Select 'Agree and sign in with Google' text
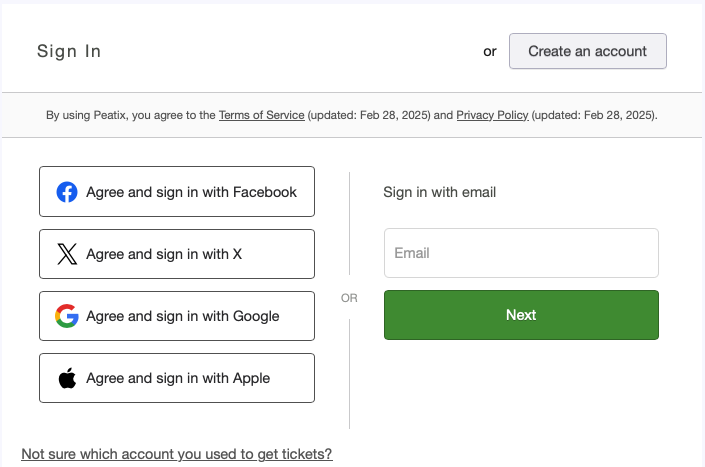This screenshot has width=705, height=467. point(183,316)
